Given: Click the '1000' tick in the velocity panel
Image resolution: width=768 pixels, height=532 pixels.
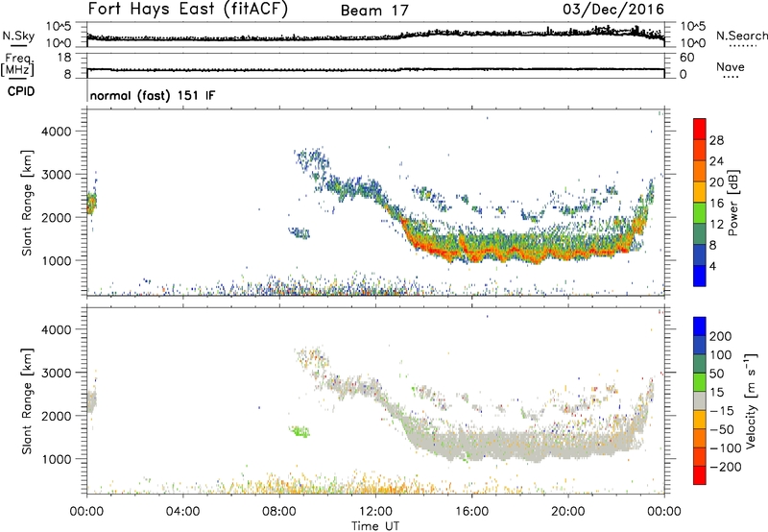Looking at the screenshot, I should tap(57, 459).
